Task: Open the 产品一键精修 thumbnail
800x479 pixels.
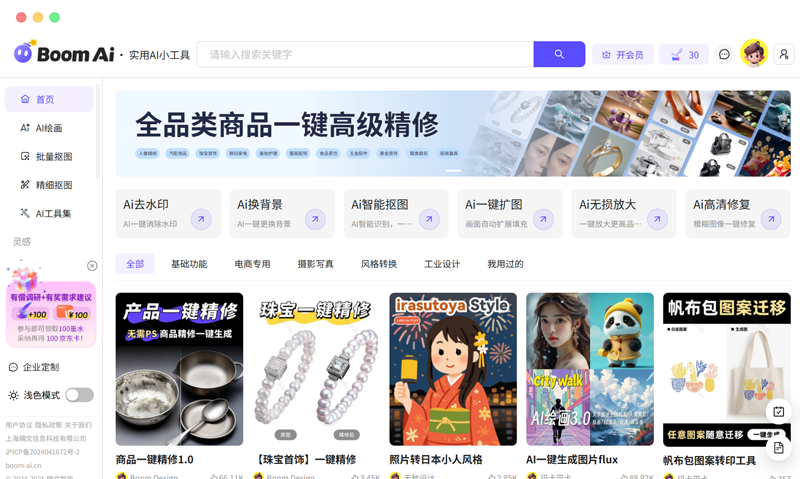Action: (180, 369)
